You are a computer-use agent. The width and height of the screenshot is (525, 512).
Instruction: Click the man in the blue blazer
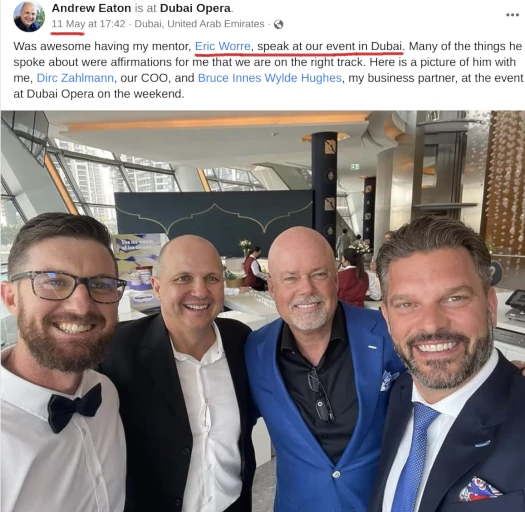click(x=318, y=368)
